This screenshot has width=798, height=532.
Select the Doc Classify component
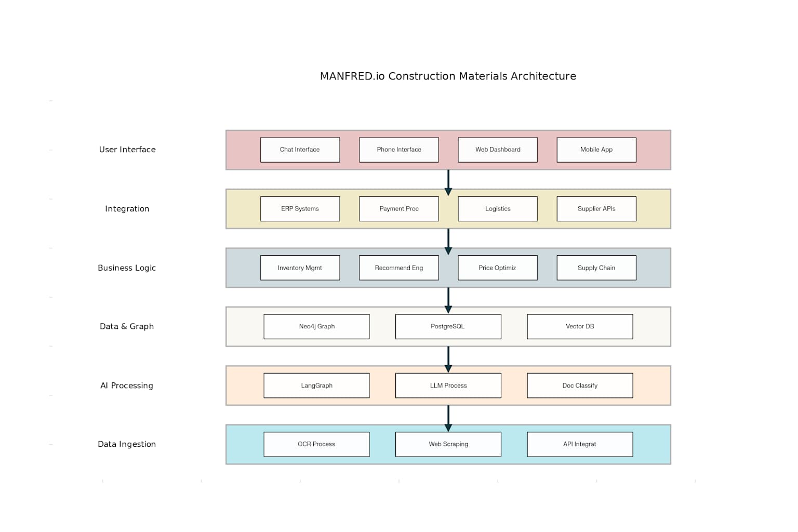tap(579, 385)
